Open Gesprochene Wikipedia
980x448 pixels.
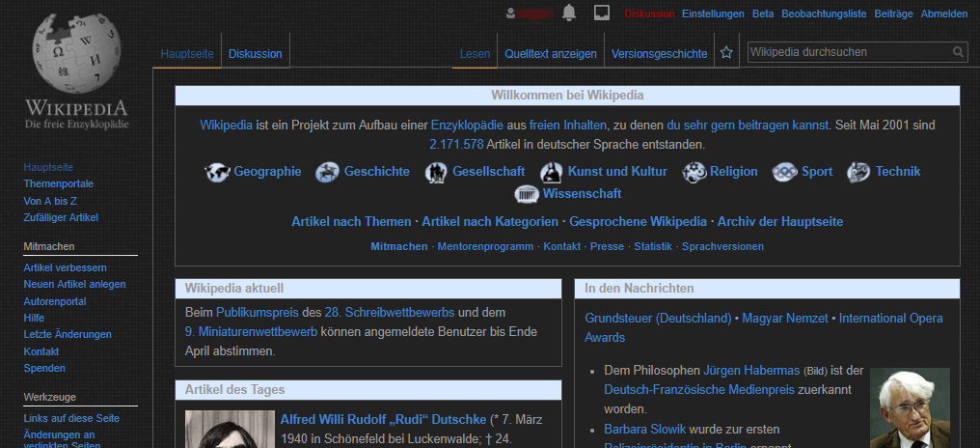coord(639,221)
